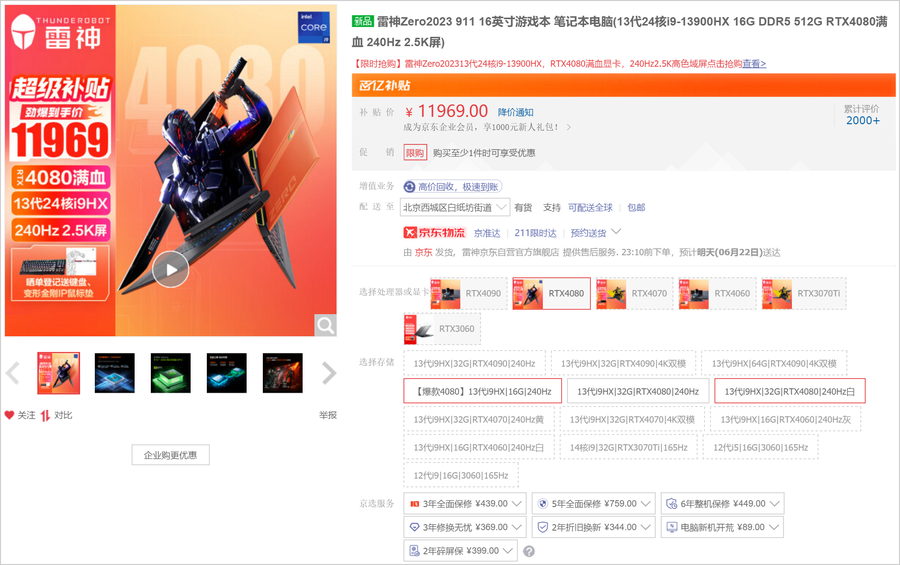The width and height of the screenshot is (900, 565).
Task: Open the 查看> promotion link
Action: 754,64
